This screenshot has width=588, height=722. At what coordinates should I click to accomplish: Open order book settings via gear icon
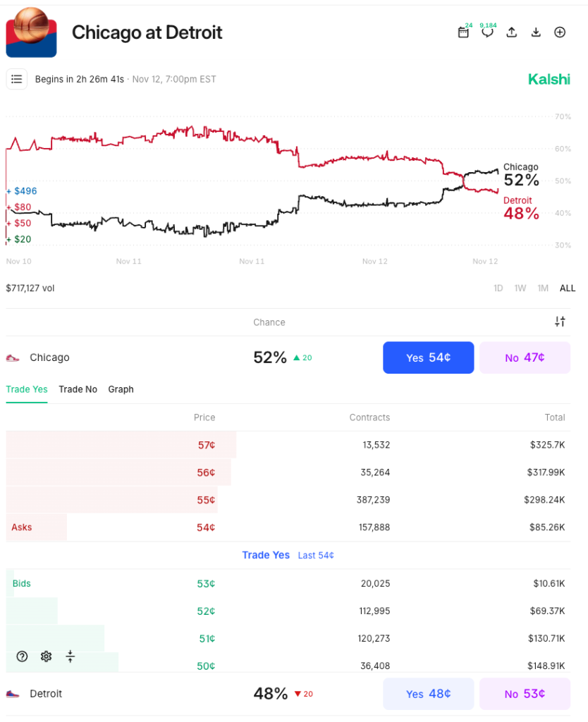(x=46, y=656)
